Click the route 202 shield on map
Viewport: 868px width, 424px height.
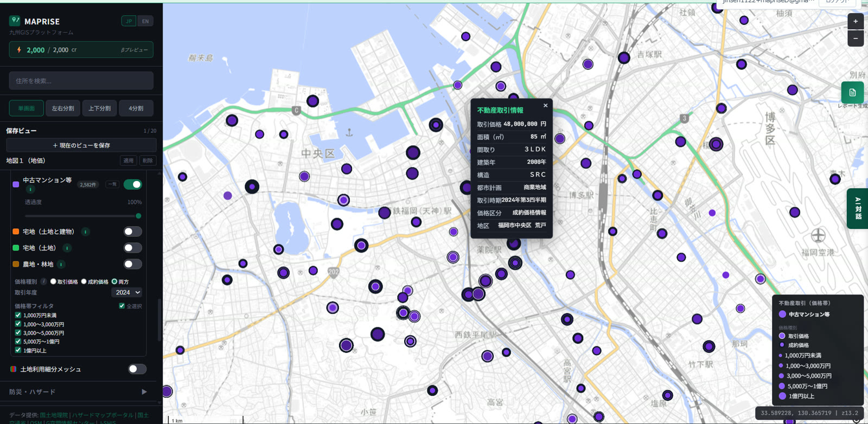pos(334,272)
